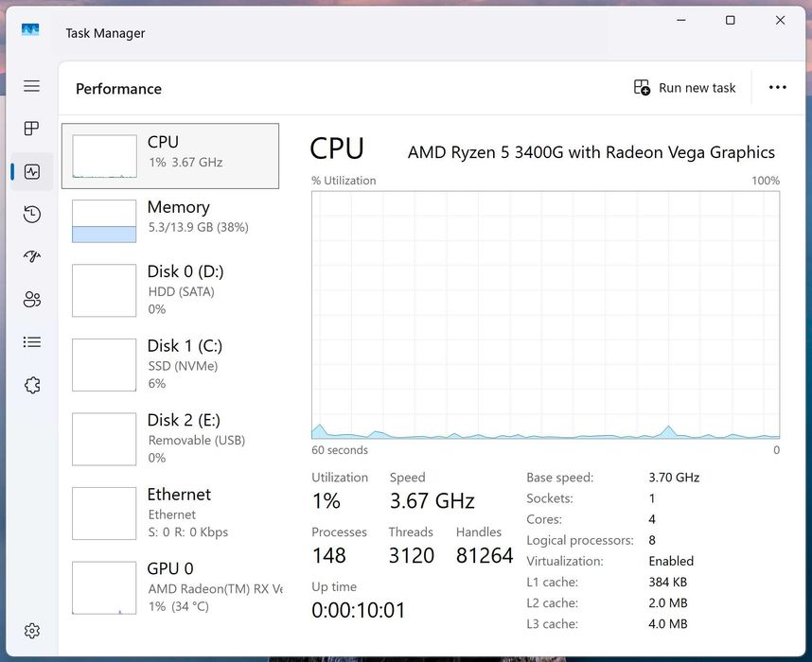The image size is (812, 662).
Task: Go to the Processes page icon
Action: [31, 128]
